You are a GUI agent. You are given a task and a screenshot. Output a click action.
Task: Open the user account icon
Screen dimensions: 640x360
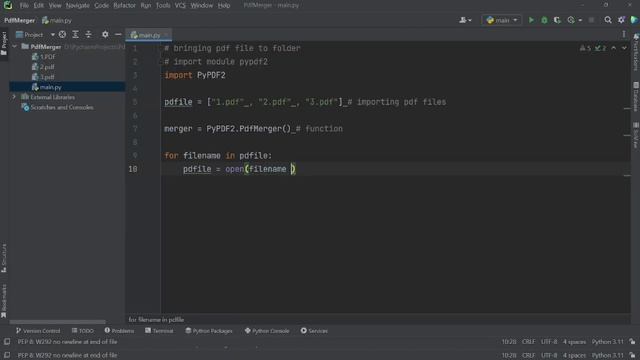point(462,20)
